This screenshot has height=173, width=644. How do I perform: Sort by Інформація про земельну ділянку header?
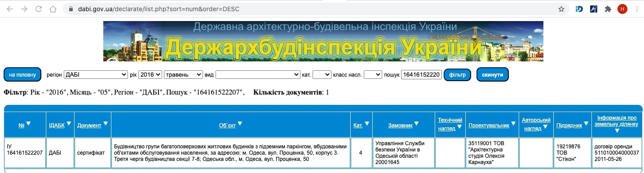[617, 121]
